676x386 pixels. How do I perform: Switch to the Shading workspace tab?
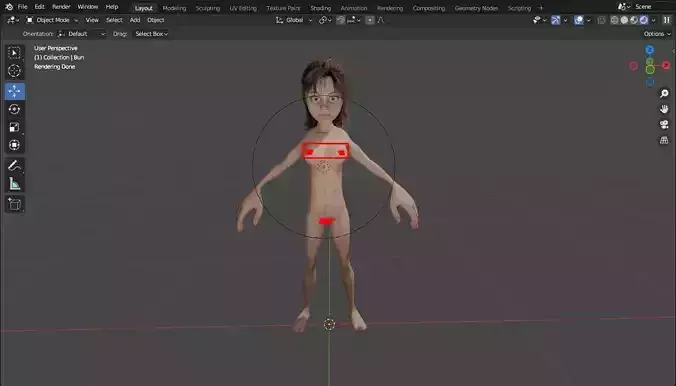point(320,8)
